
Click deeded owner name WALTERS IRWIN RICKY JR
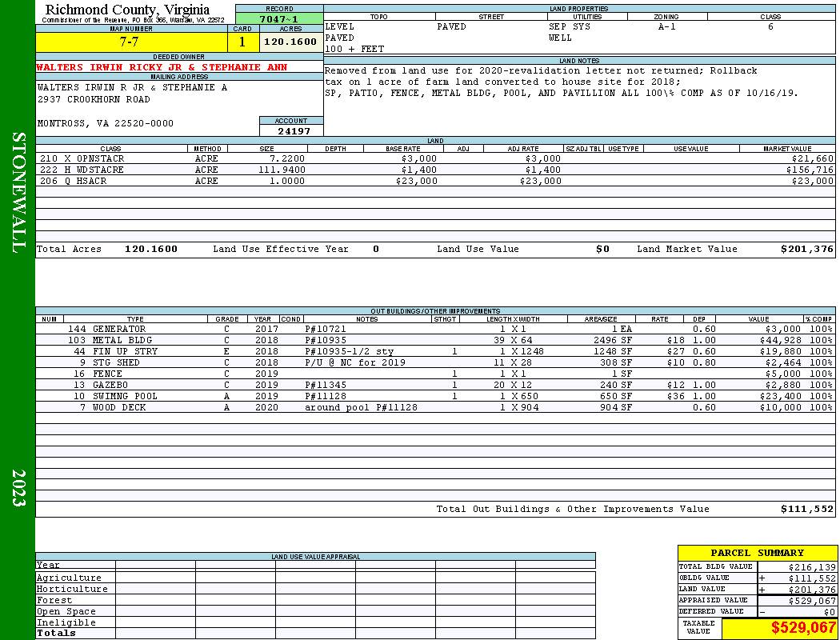[x=162, y=67]
